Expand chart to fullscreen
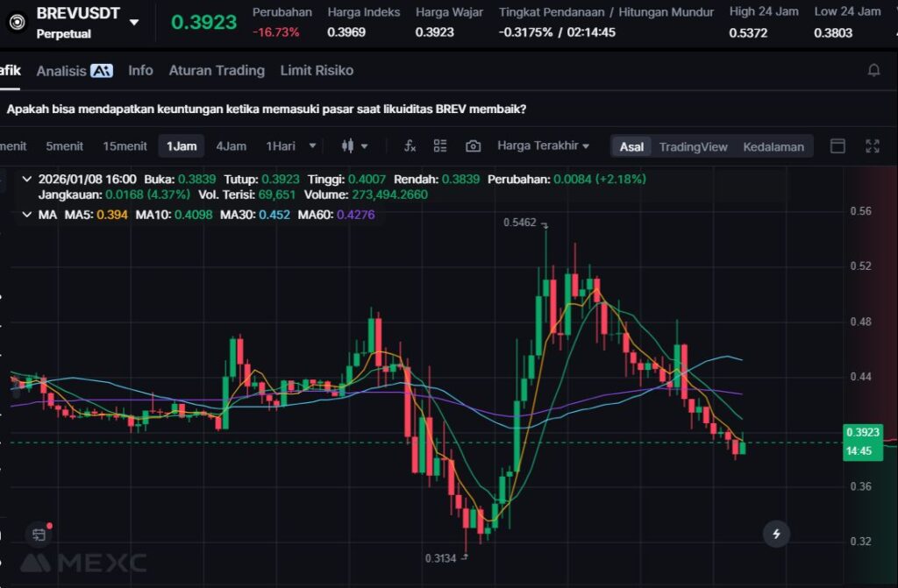The image size is (898, 588). pyautogui.click(x=873, y=146)
